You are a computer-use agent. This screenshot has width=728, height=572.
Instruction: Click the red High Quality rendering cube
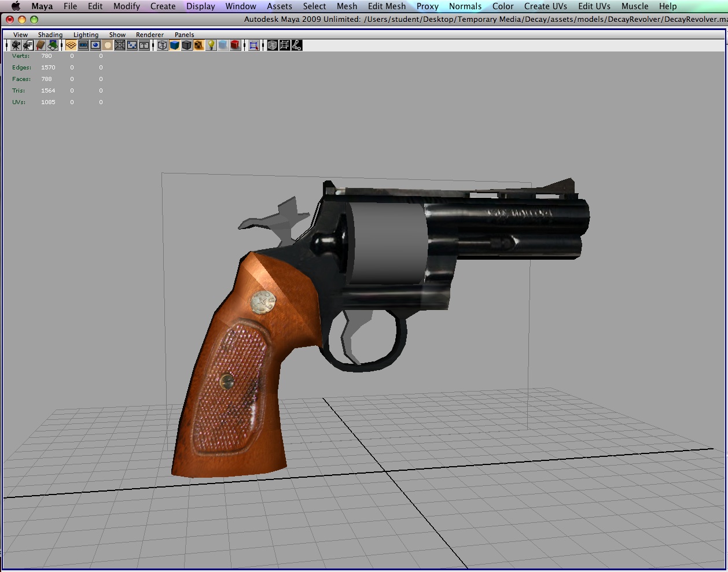pos(235,45)
